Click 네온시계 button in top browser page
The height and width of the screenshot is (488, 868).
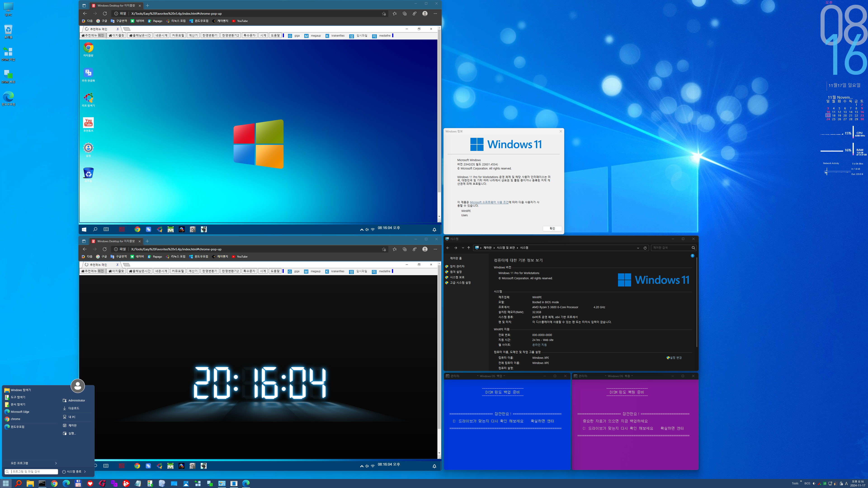[x=161, y=35]
